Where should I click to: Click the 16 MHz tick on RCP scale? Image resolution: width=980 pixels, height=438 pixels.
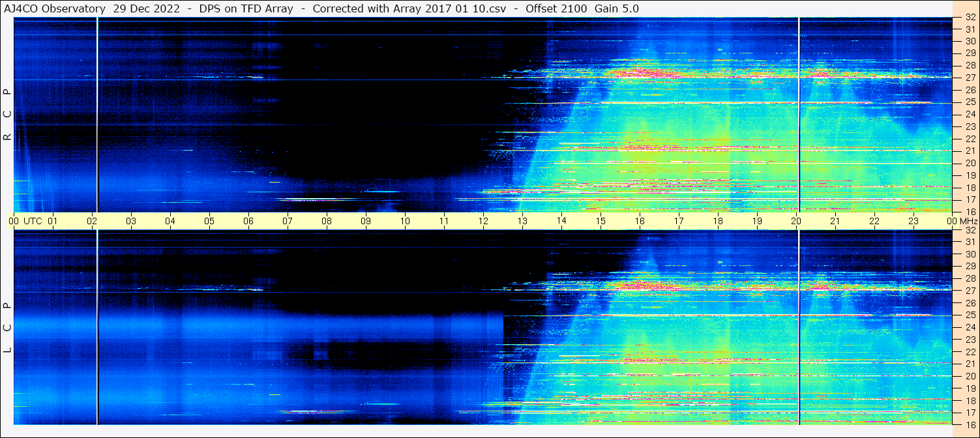(970, 212)
